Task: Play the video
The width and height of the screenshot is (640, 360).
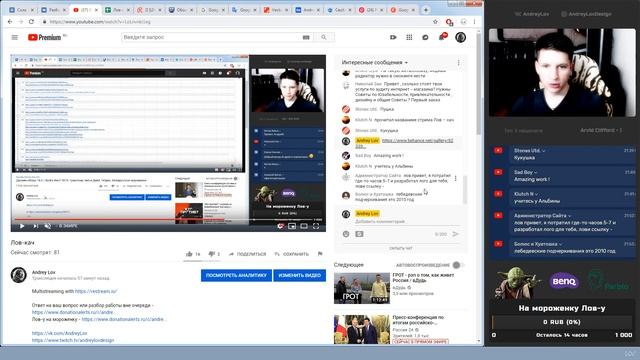Action: pos(22,226)
